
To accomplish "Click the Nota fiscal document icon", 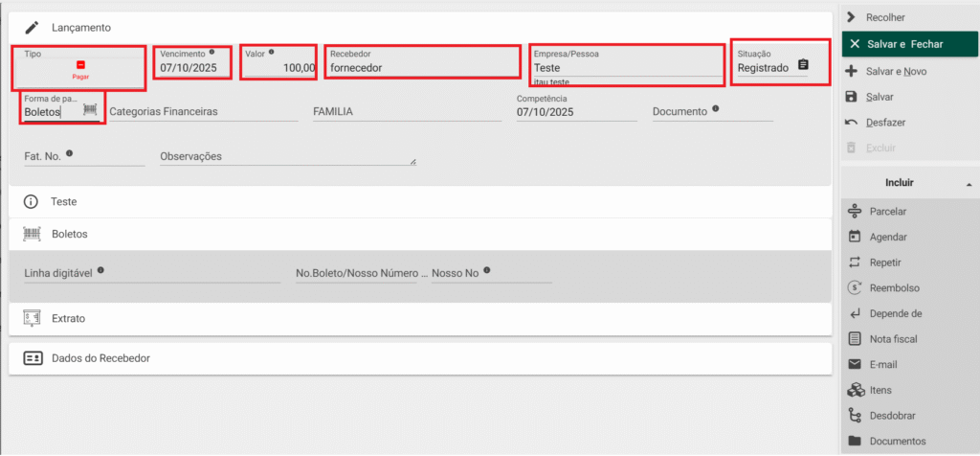I will tap(856, 339).
